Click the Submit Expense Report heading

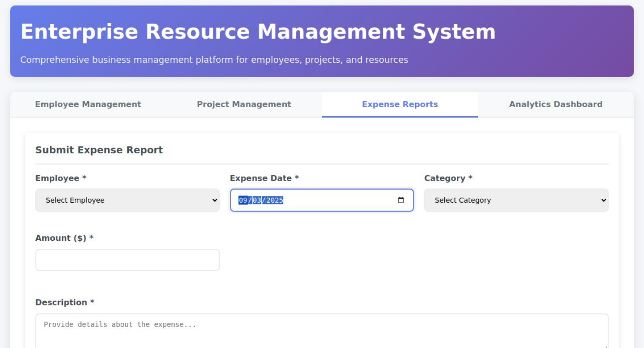point(99,150)
